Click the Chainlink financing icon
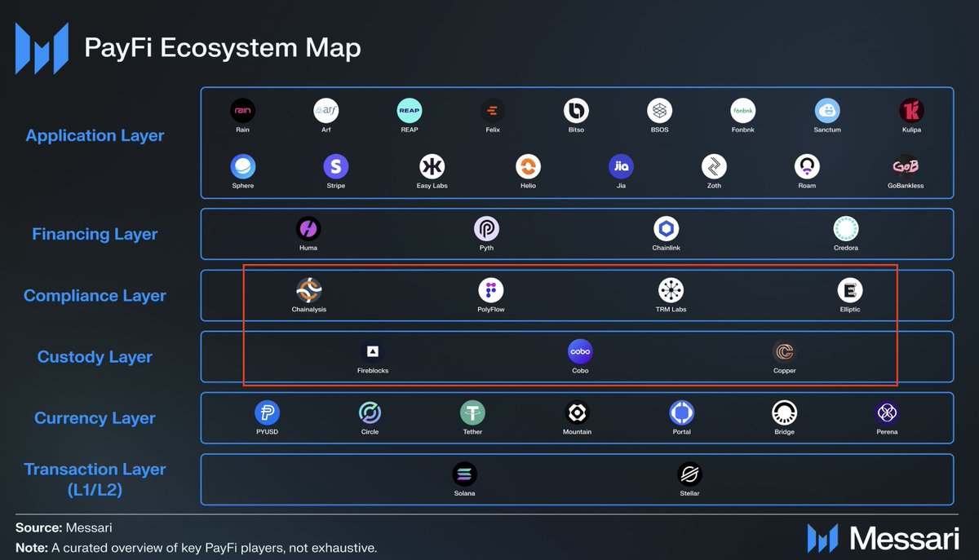Image resolution: width=979 pixels, height=560 pixels. point(666,229)
